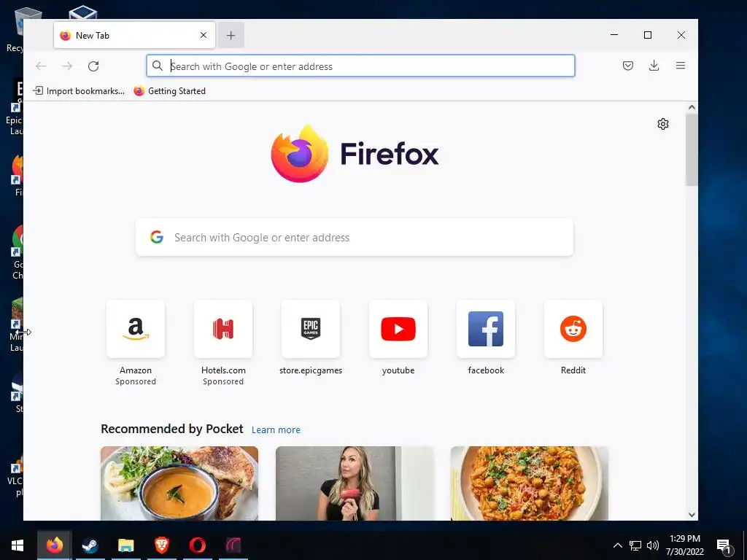Screen dimensions: 747x560
Task: Go back using the back arrow
Action: tap(41, 66)
